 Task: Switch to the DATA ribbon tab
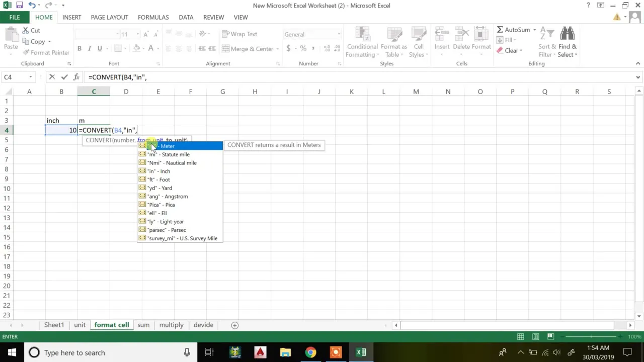coord(186,17)
